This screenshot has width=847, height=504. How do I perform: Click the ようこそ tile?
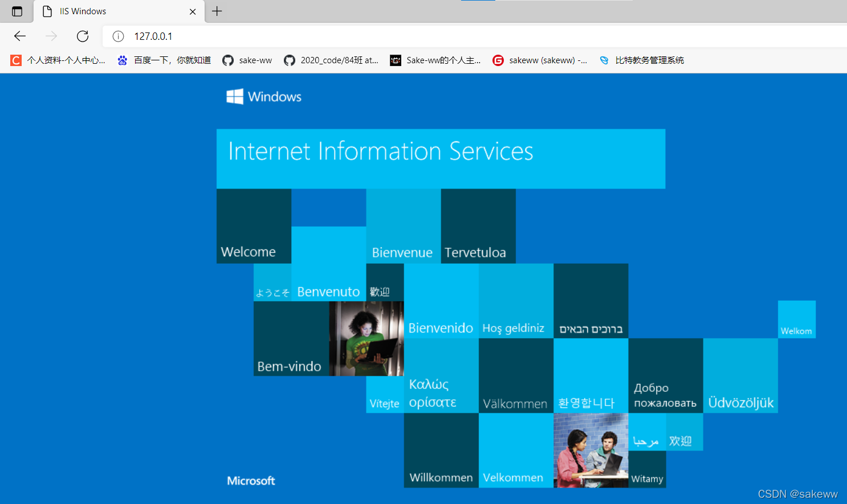click(x=272, y=282)
